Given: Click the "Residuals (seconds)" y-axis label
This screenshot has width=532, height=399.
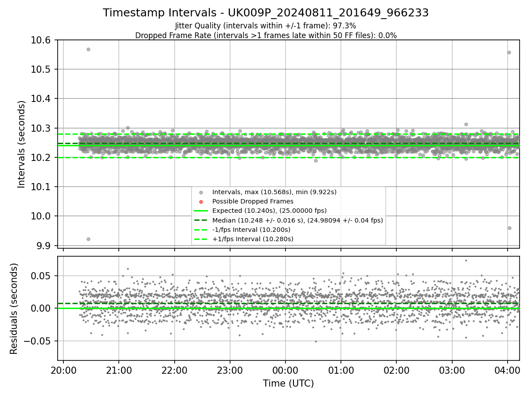Looking at the screenshot, I should click(x=14, y=309).
